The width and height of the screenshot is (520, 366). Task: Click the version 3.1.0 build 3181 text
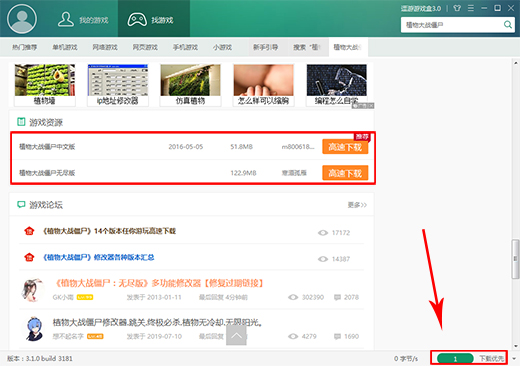(40, 359)
